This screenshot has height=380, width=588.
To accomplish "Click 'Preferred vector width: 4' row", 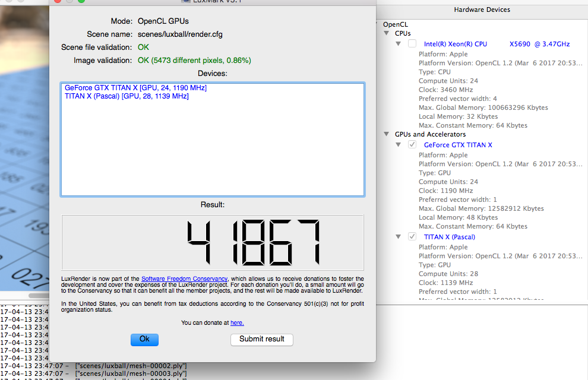I will [x=457, y=99].
